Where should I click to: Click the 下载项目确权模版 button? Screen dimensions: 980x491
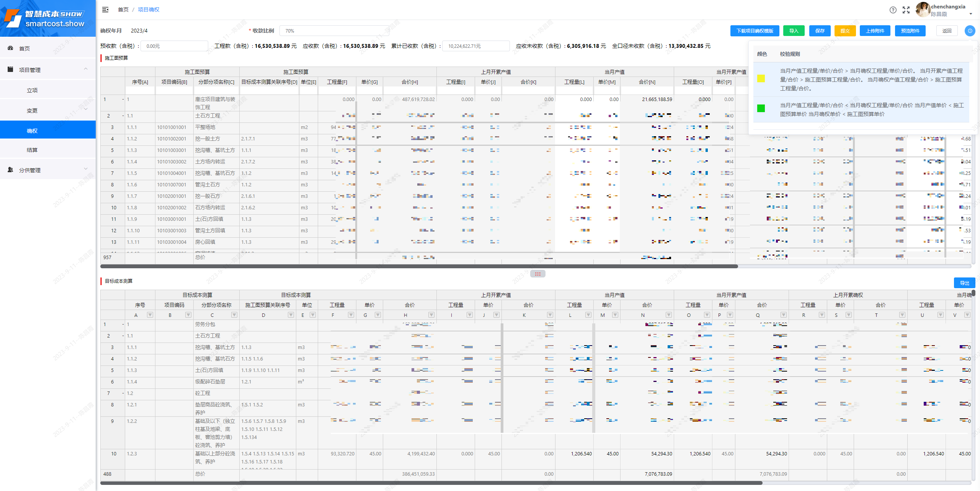755,31
